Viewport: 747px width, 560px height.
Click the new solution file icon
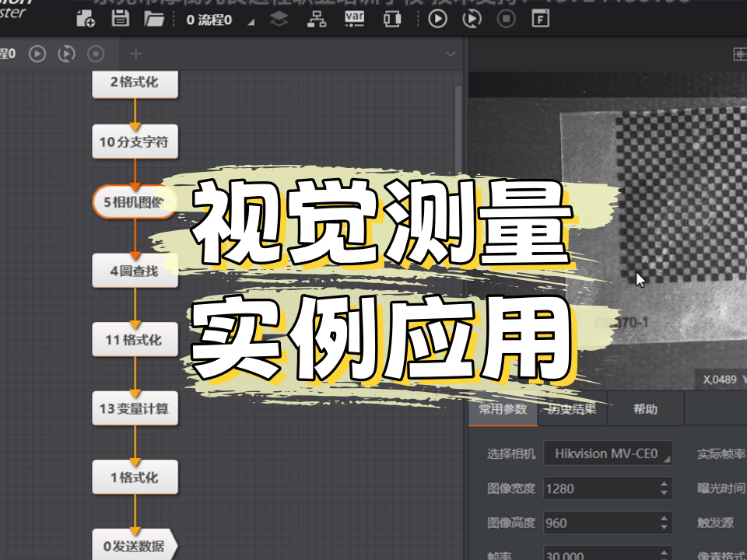pos(86,19)
